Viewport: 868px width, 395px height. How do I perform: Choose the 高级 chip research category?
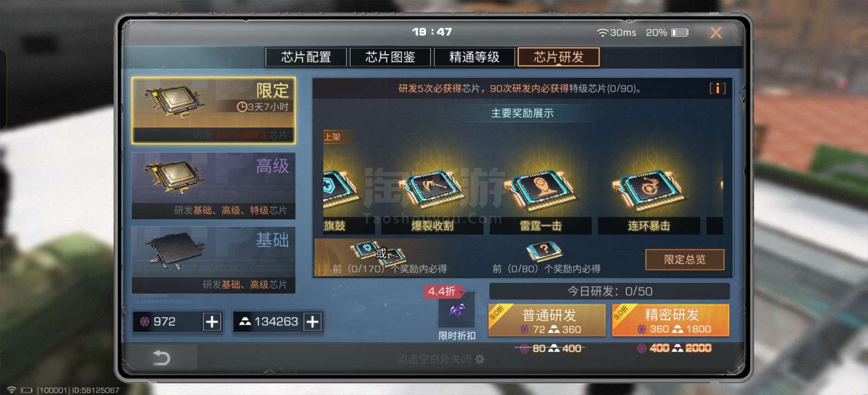[x=214, y=186]
